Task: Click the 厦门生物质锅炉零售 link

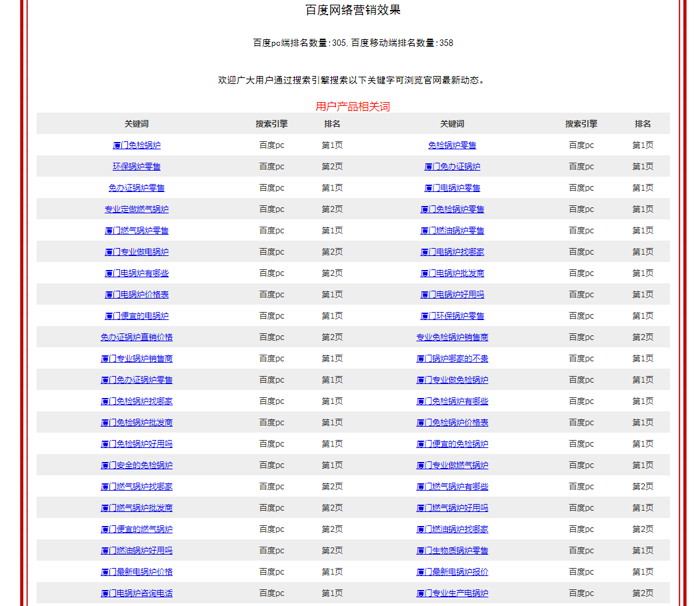Action: pyautogui.click(x=452, y=551)
